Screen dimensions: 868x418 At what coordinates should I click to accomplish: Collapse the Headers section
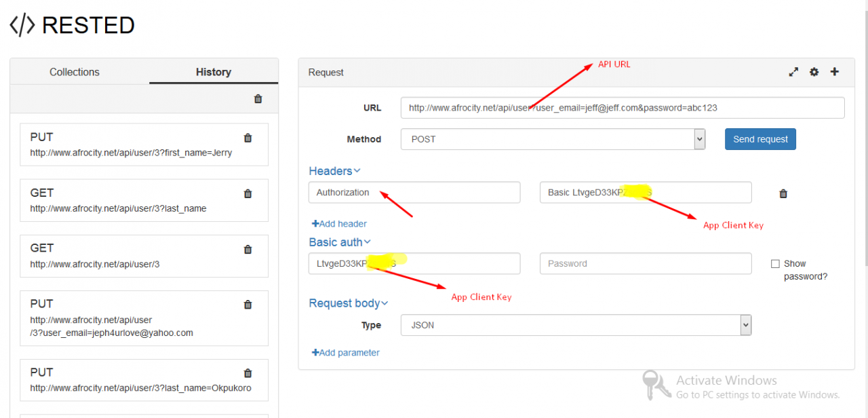pyautogui.click(x=334, y=171)
